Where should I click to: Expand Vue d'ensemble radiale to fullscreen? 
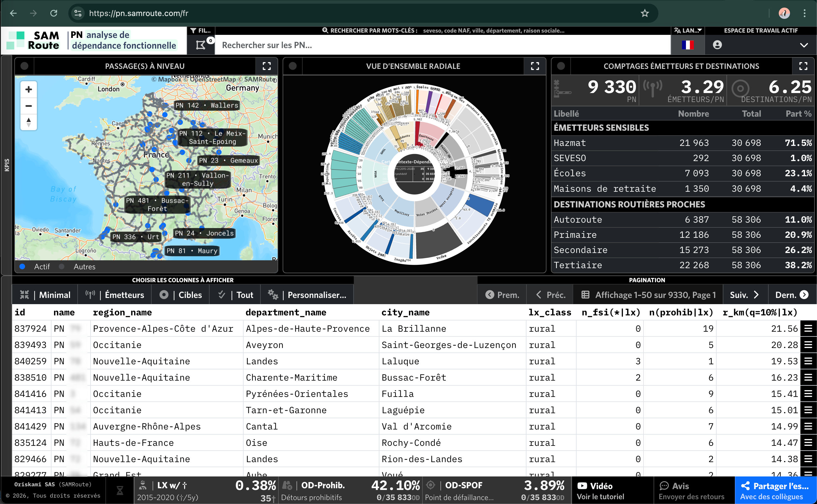[x=535, y=66]
